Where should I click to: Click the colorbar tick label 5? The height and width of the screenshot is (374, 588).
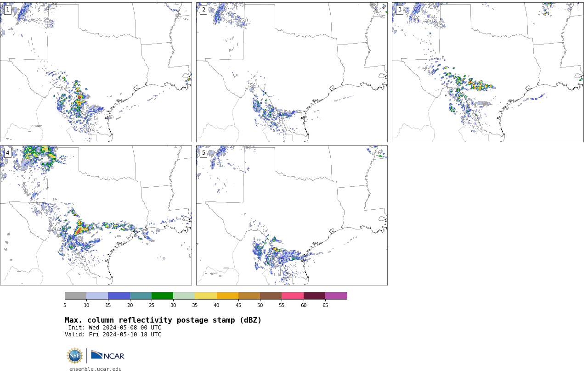[x=65, y=305]
